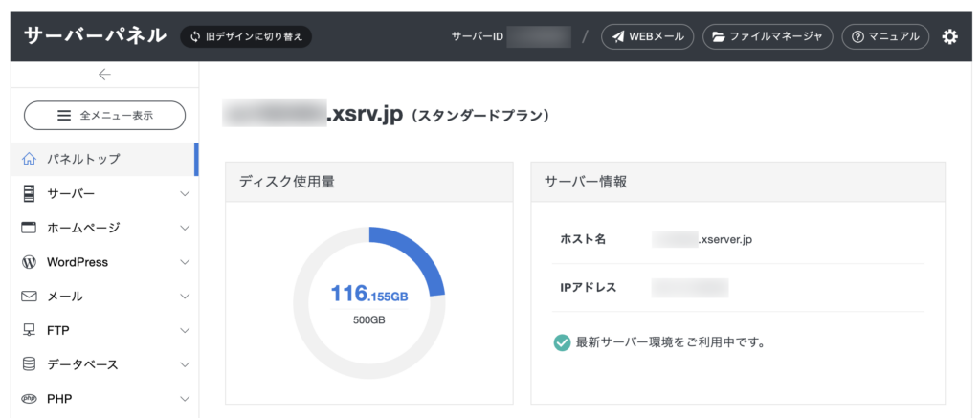
Task: Click the green checkmark for latest server environment
Action: coord(562,341)
